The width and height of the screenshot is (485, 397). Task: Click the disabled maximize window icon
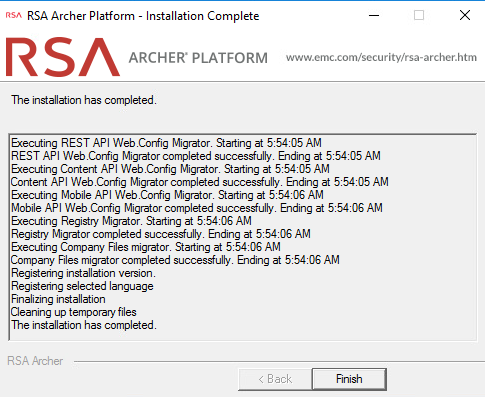[x=419, y=15]
